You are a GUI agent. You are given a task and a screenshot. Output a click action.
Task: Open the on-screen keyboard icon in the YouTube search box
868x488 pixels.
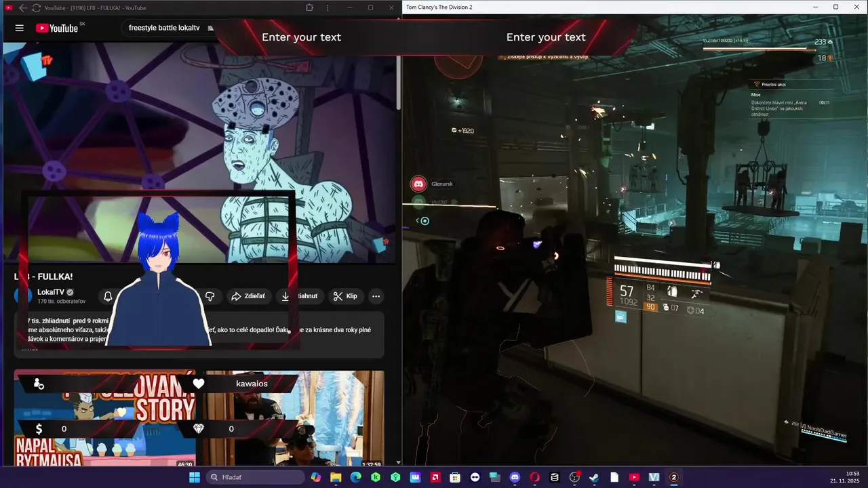coord(210,28)
